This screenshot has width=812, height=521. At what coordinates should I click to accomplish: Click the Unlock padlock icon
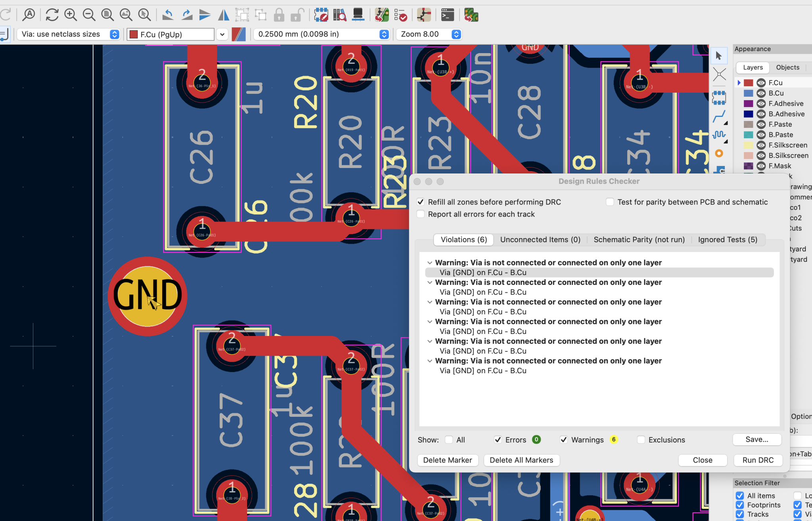(x=297, y=15)
